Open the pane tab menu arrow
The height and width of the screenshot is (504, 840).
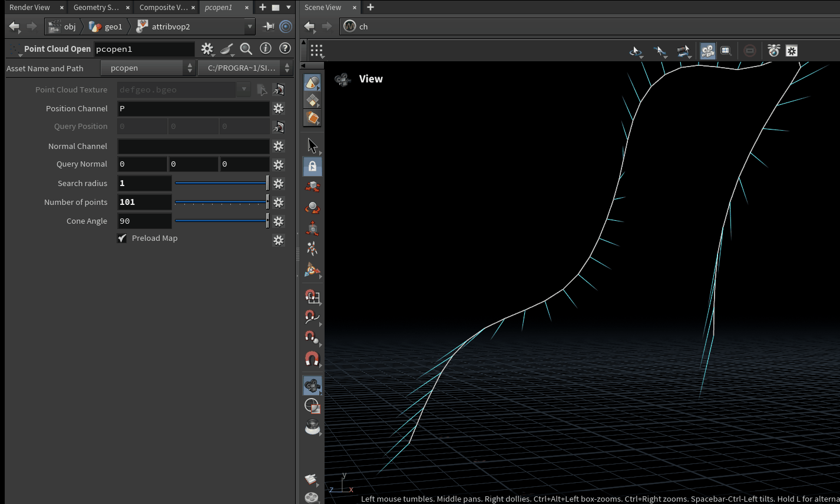pyautogui.click(x=288, y=7)
